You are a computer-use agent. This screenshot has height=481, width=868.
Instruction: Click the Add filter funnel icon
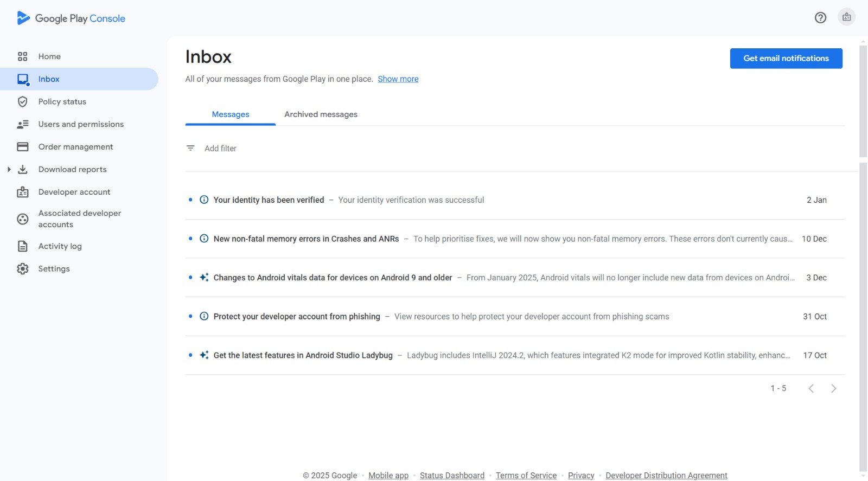click(x=190, y=148)
